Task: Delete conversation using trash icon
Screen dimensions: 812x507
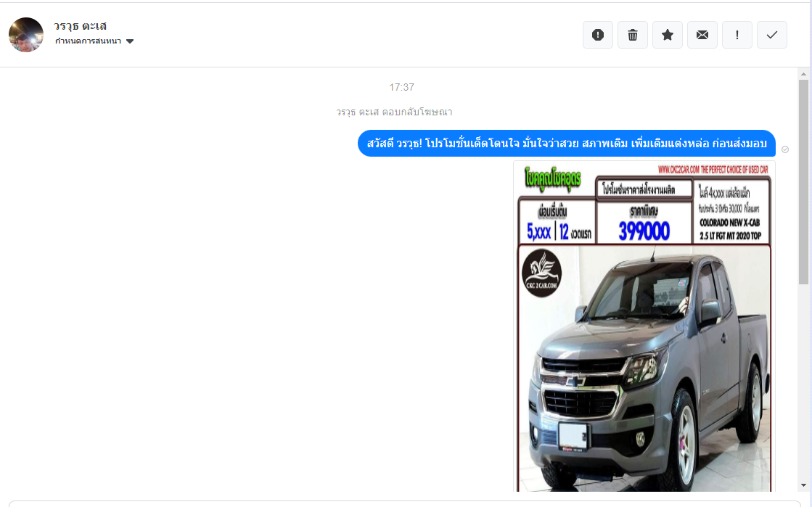Action: point(632,35)
